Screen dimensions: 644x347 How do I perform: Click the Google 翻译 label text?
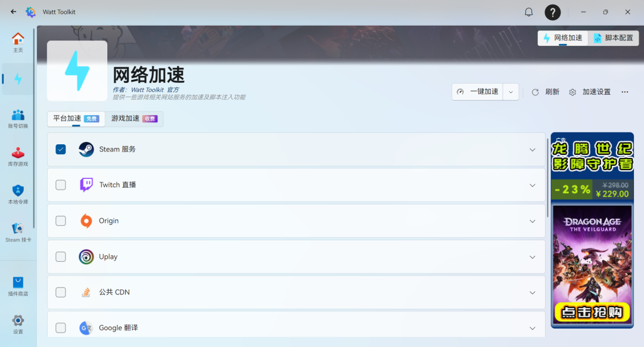tap(118, 328)
